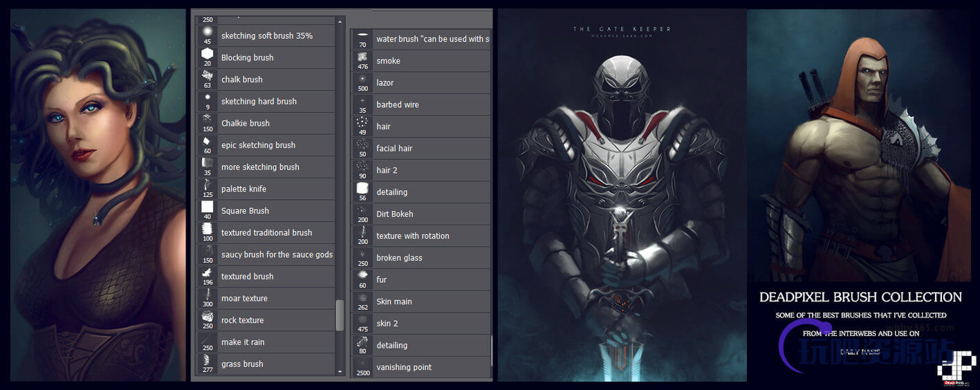Screen dimensions: 980x390
Task: Select the 'sketching soft brush 35%' preview icon
Action: pos(207,32)
